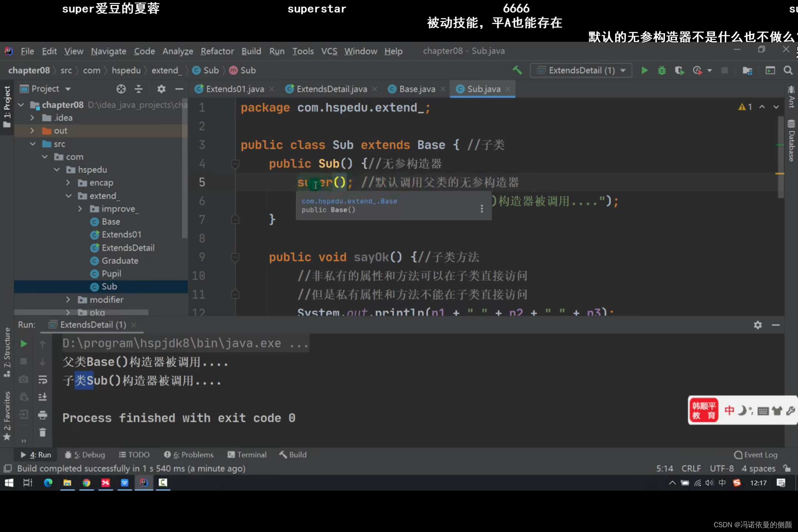The height and width of the screenshot is (532, 798).
Task: Toggle the Structure side tab
Action: point(7,352)
